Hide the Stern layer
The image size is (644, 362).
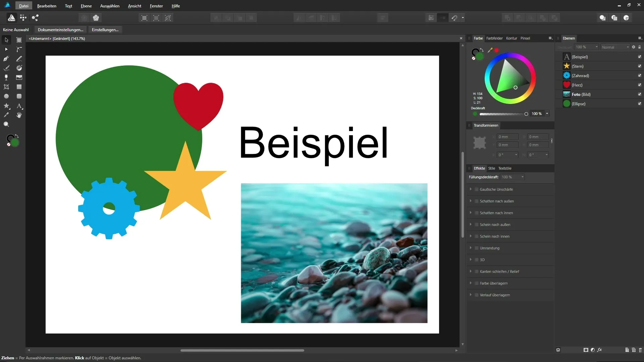coord(639,66)
